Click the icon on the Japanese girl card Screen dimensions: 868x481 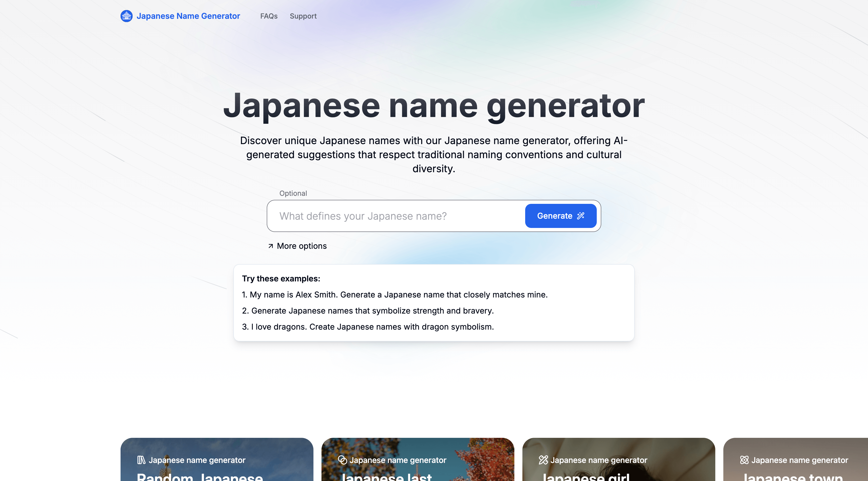543,460
